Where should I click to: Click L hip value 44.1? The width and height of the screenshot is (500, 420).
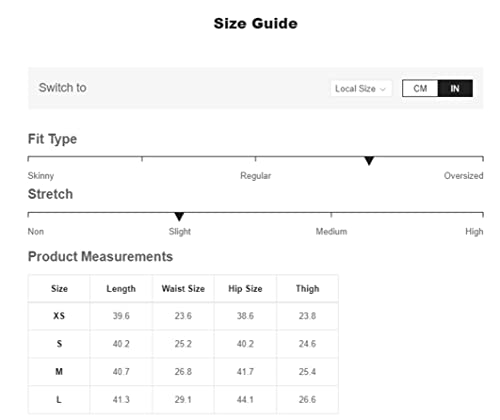tap(245, 399)
